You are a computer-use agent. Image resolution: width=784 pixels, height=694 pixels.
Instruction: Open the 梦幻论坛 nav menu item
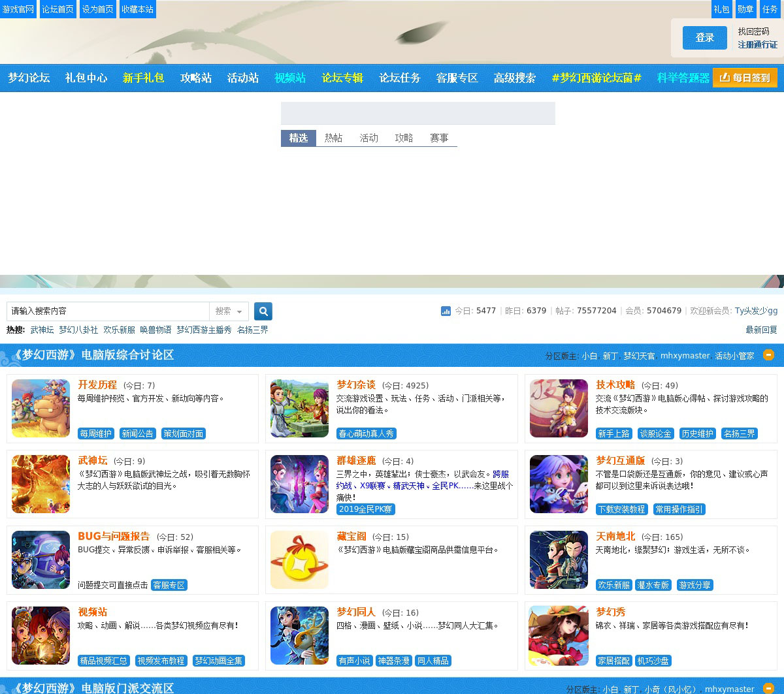(29, 78)
